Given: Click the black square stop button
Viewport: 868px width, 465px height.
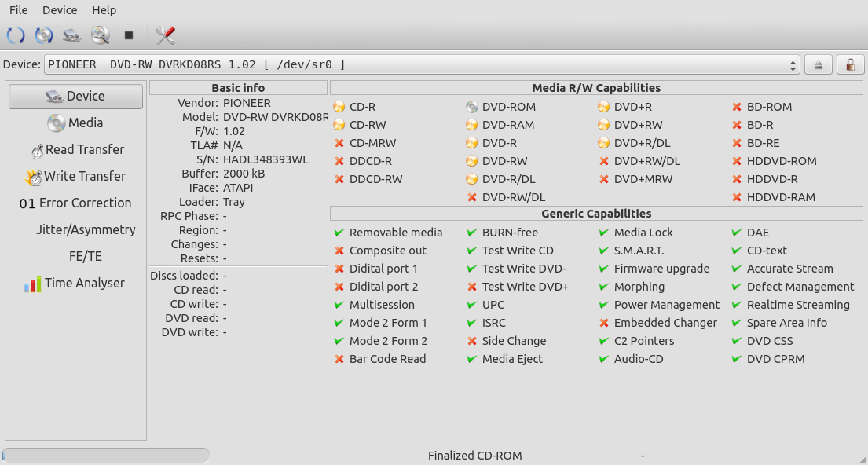Looking at the screenshot, I should [129, 35].
